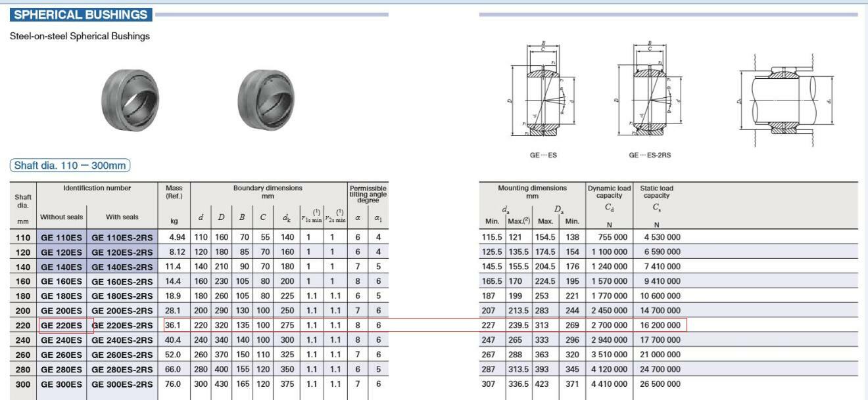Viewport: 868px width, 400px height.
Task: Click the static load value 4 530 000
Action: pyautogui.click(x=662, y=238)
